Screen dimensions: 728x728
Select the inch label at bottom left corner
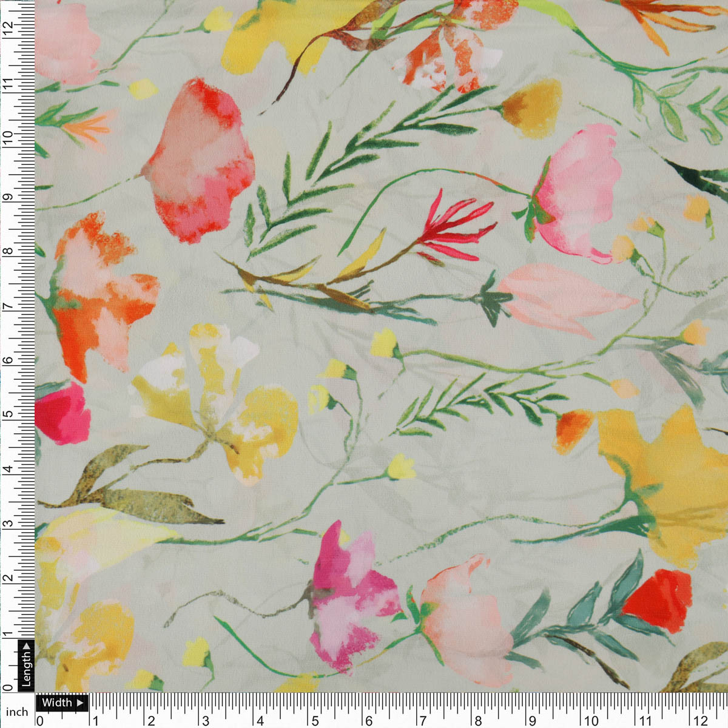tap(17, 712)
